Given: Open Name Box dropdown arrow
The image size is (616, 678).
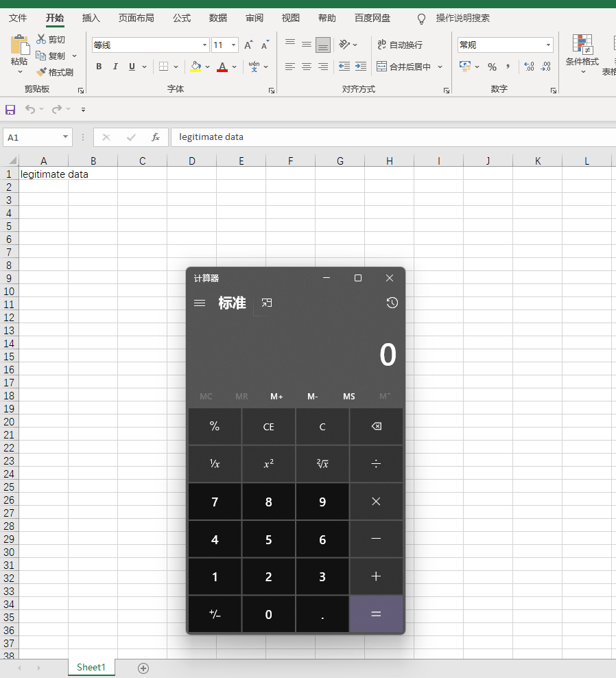Looking at the screenshot, I should click(65, 137).
